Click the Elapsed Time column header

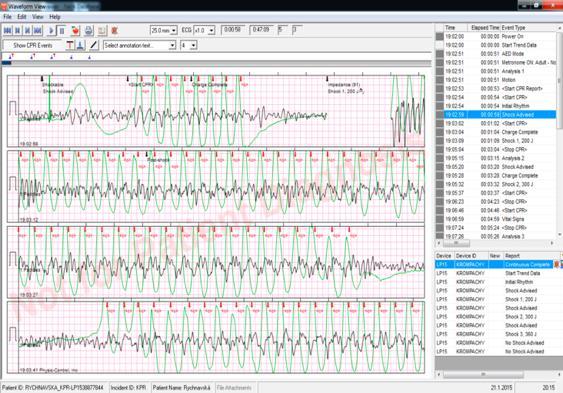pyautogui.click(x=485, y=28)
